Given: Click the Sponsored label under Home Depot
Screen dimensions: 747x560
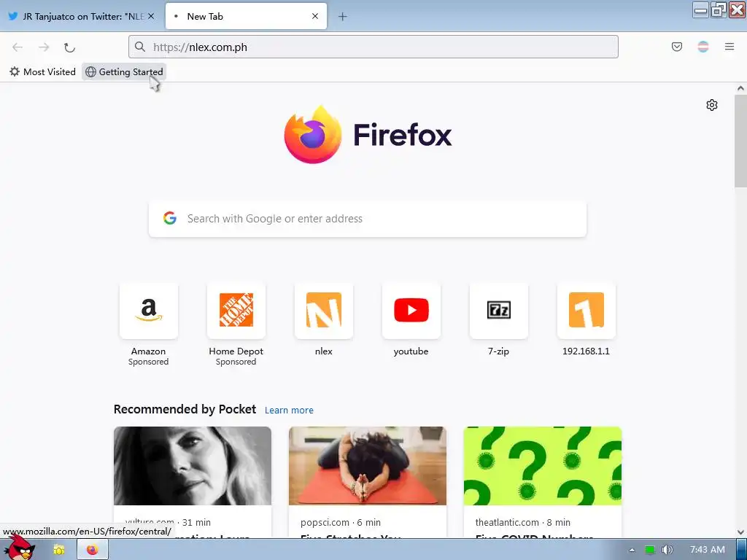Looking at the screenshot, I should click(236, 362).
